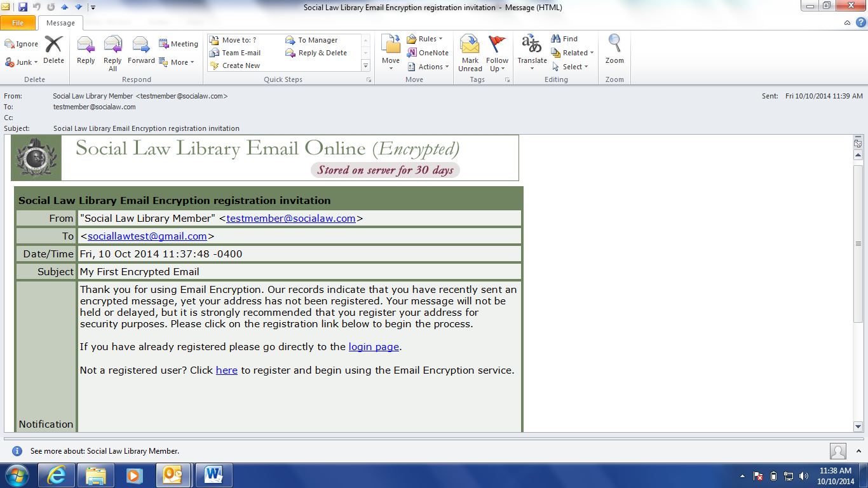
Task: Reply with a Meeting request
Action: pyautogui.click(x=179, y=44)
